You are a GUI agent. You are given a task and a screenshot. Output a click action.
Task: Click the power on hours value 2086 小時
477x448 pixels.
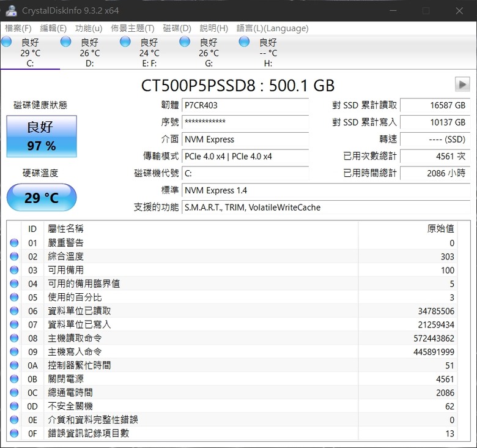coord(435,173)
